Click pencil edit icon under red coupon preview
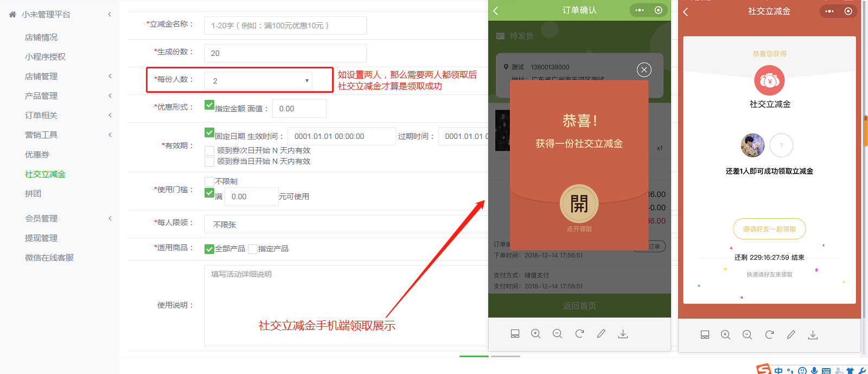The height and width of the screenshot is (374, 868). coord(791,335)
